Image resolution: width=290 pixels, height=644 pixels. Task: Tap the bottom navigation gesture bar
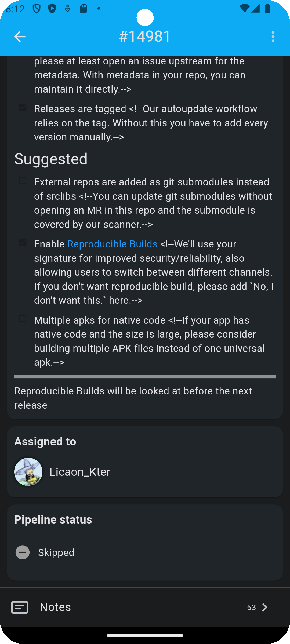coord(145,635)
